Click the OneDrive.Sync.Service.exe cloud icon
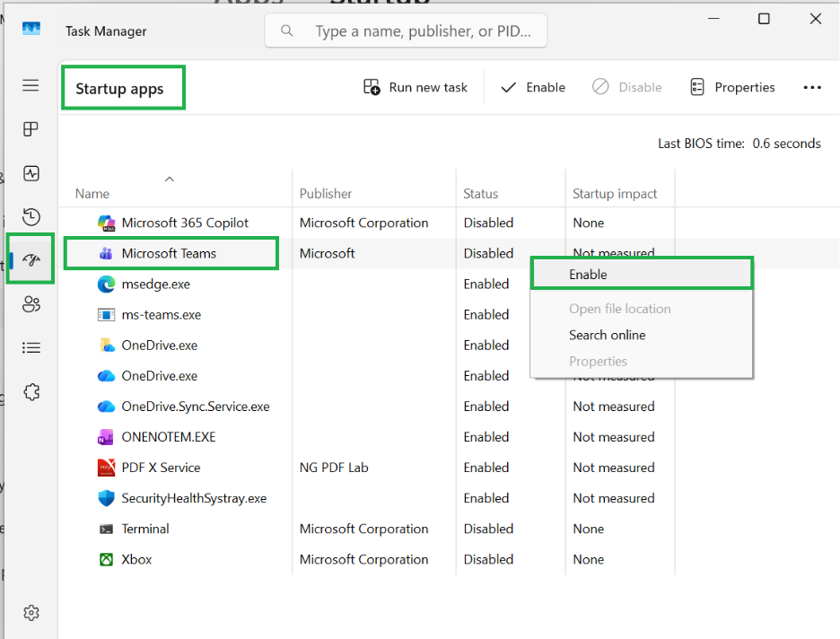Screen dimensions: 840x639 pos(106,407)
